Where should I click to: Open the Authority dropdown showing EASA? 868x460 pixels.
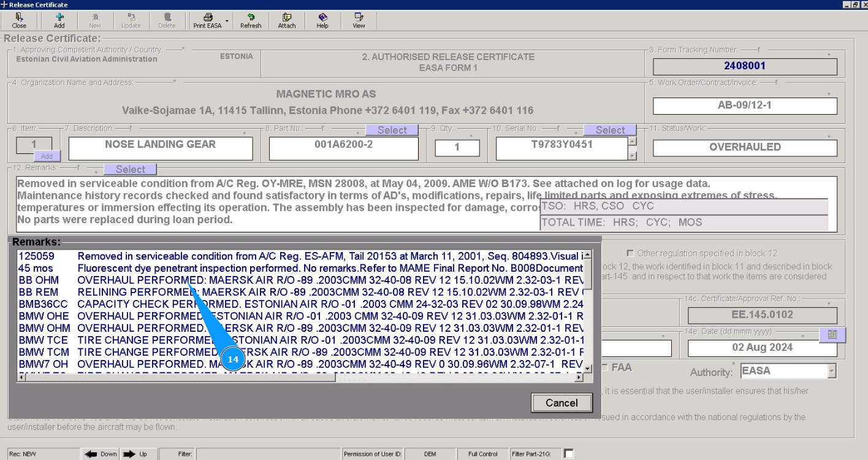[x=832, y=371]
